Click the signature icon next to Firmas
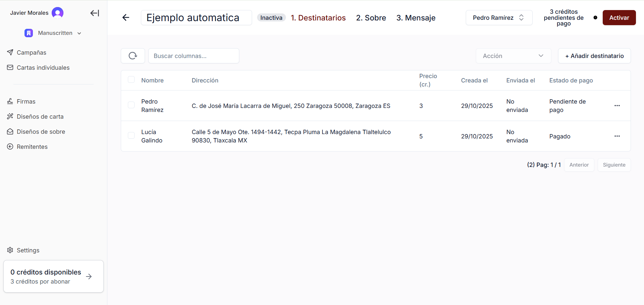 point(10,101)
